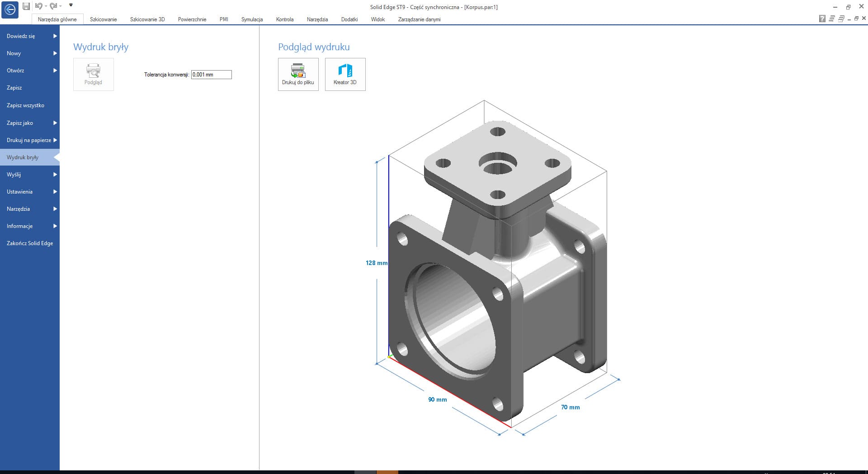Open the Symulacja ribbon tab
Image resolution: width=868 pixels, height=474 pixels.
coord(252,19)
